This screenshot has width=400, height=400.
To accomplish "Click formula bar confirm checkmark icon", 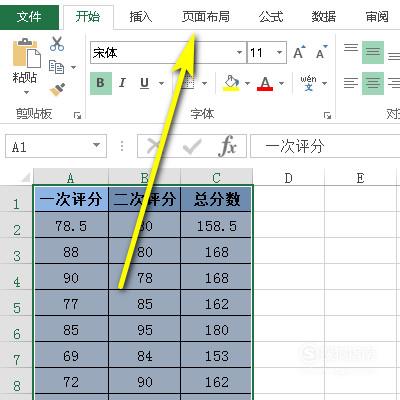I will click(192, 146).
